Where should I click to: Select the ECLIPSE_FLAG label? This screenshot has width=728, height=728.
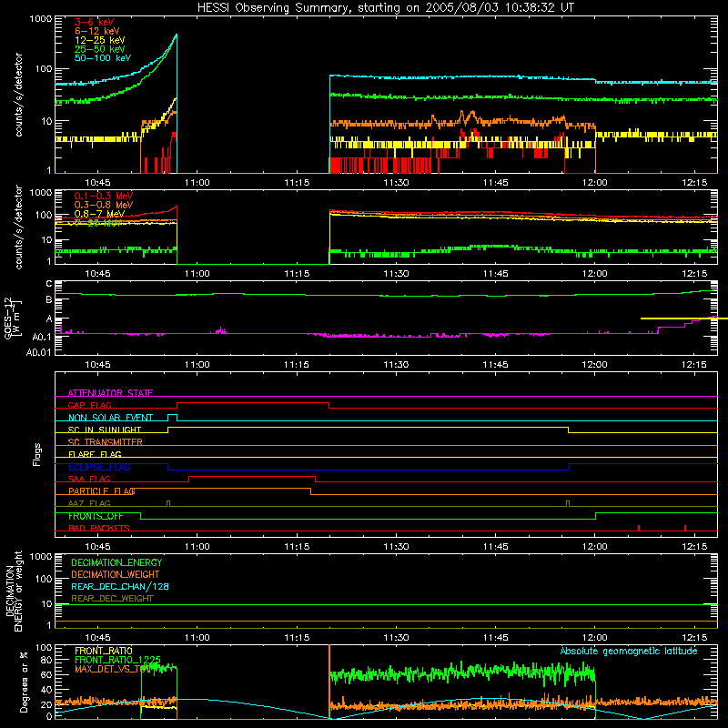click(99, 467)
